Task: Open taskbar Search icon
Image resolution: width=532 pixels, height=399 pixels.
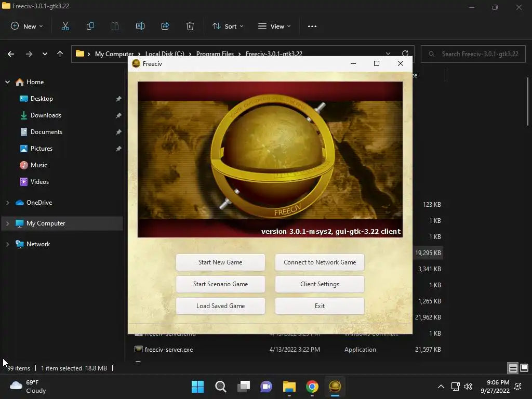Action: 220,387
